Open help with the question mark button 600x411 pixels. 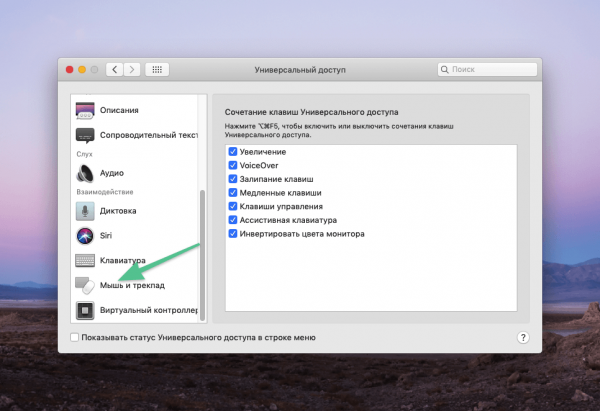coord(523,338)
